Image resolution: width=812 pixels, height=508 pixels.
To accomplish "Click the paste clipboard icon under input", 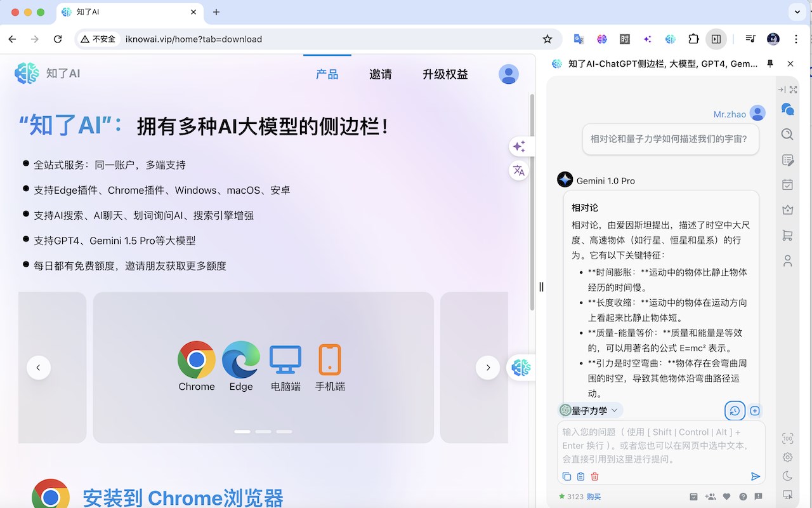I will tap(580, 476).
